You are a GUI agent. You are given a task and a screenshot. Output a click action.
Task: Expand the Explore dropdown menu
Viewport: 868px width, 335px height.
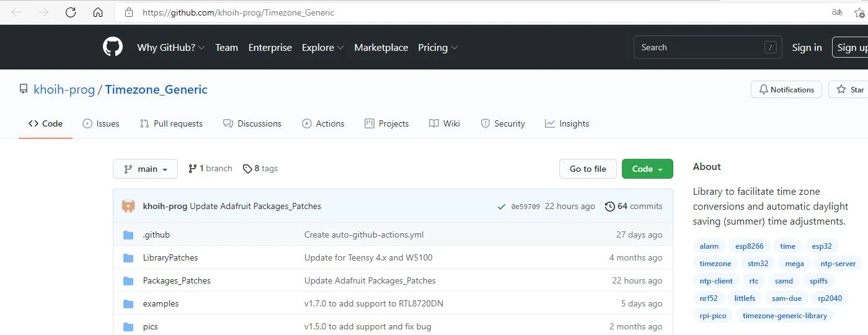[x=323, y=47]
